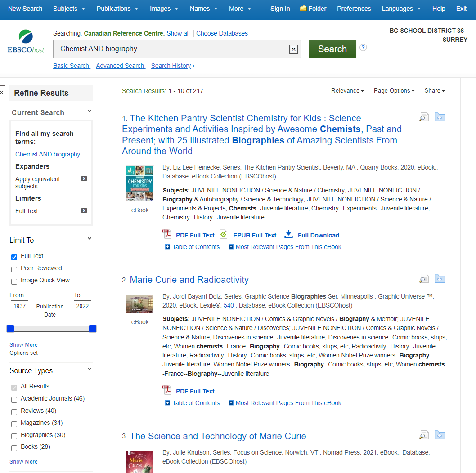The image size is (476, 473).
Task: Check the Peer Reviewed checkbox
Action: point(14,269)
